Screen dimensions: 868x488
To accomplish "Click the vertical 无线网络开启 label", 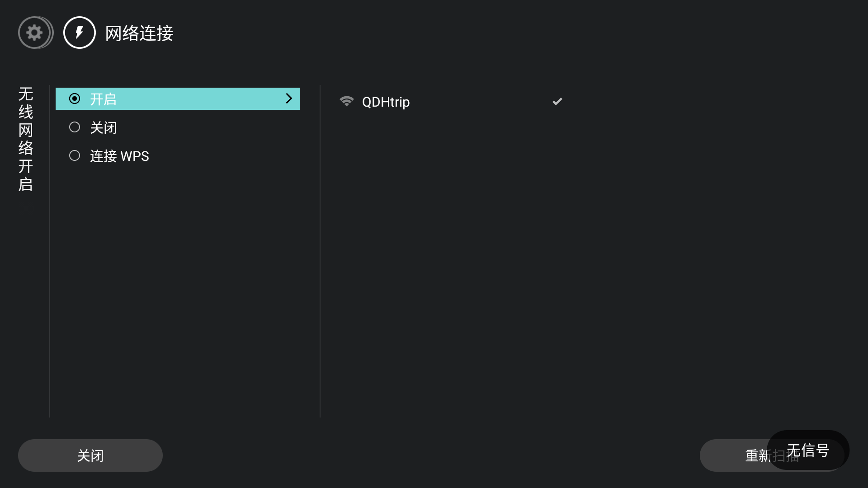I will pyautogui.click(x=26, y=139).
